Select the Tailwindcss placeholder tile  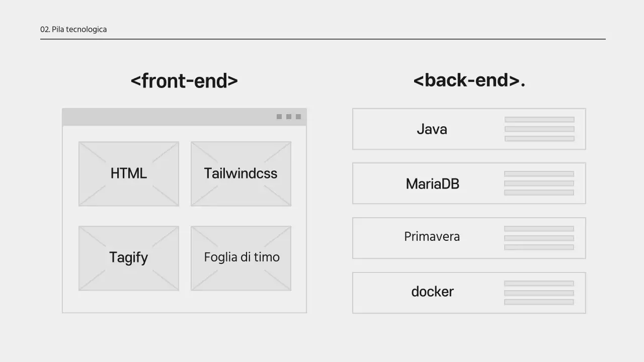240,173
